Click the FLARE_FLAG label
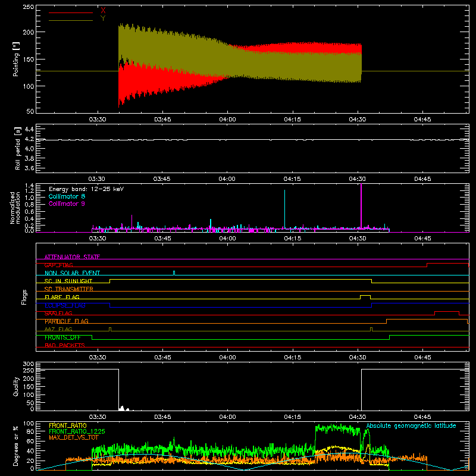 62,297
